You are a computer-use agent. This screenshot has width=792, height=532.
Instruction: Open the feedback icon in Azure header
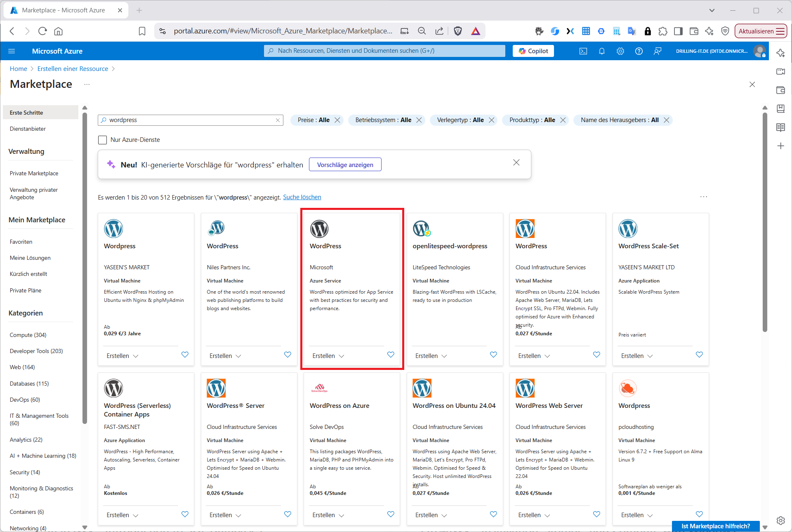[658, 51]
